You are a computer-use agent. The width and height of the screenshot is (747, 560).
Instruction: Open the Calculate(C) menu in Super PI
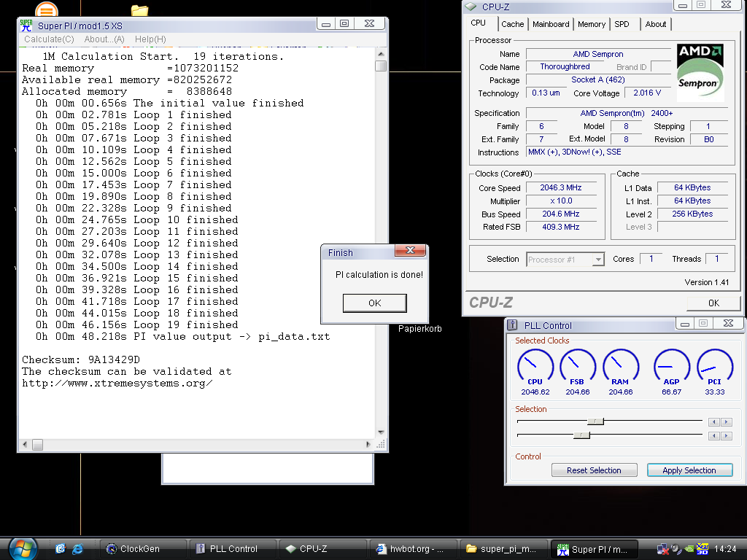coord(49,39)
